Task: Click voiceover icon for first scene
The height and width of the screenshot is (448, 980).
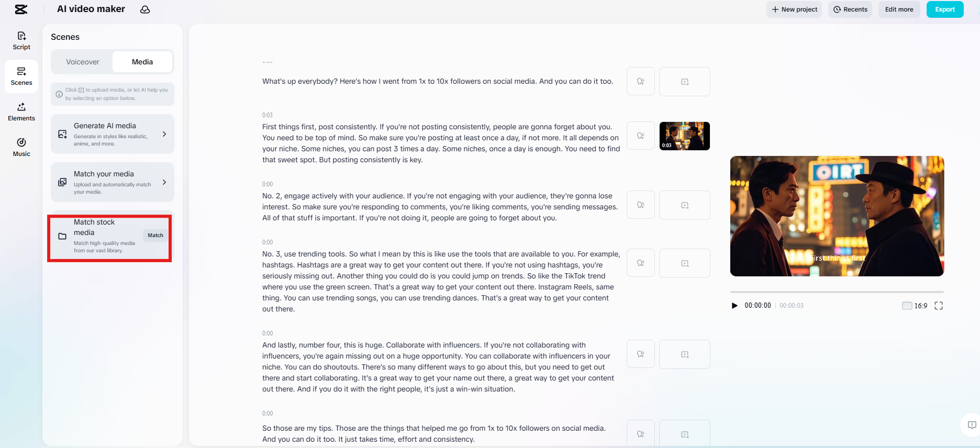Action: tap(640, 81)
